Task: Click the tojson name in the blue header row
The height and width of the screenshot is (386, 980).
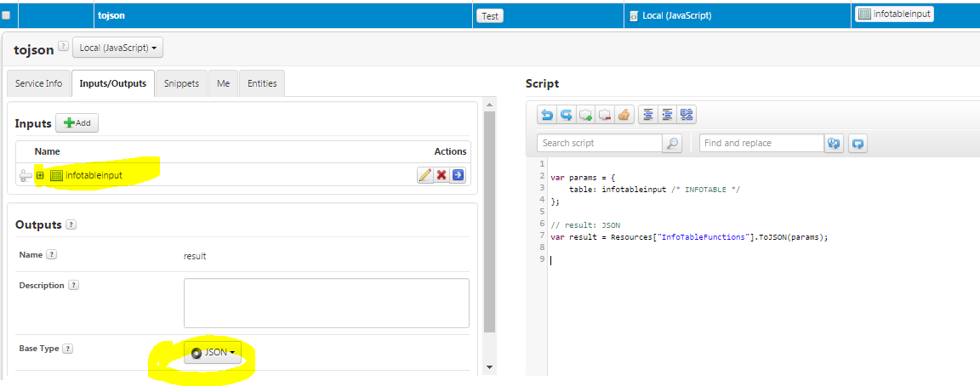Action: click(111, 15)
